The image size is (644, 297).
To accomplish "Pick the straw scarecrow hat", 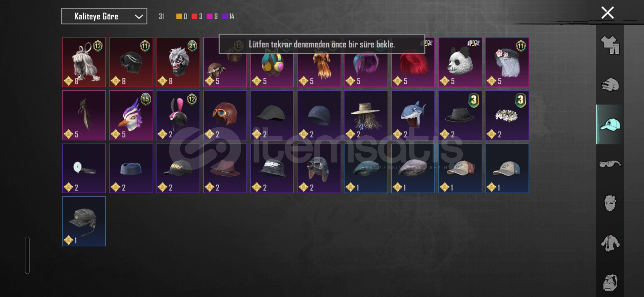I will 366,115.
